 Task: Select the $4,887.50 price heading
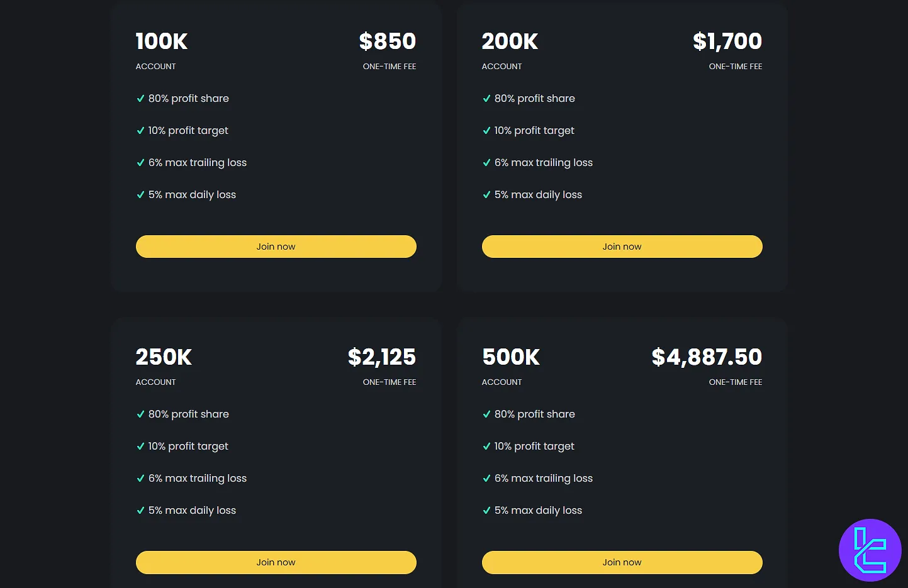coord(707,357)
